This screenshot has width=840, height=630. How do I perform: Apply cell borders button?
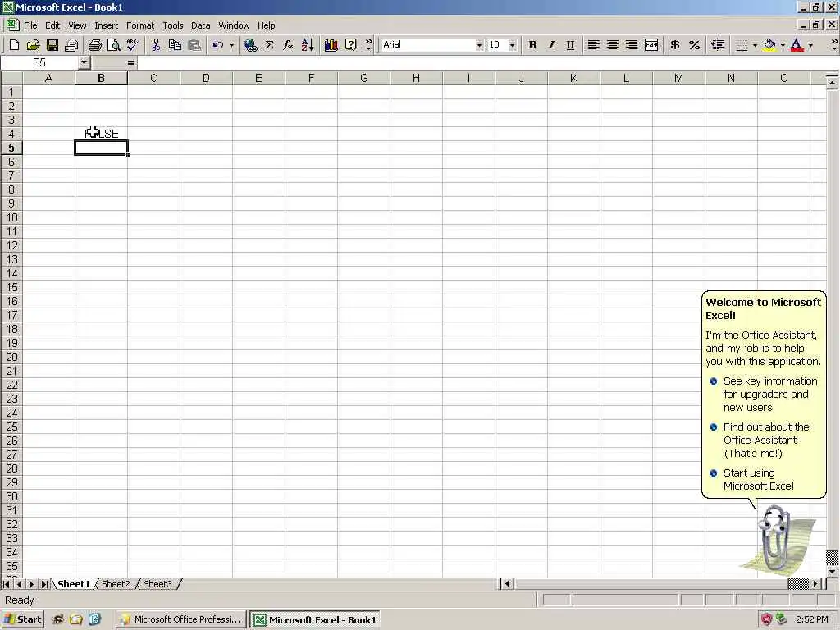(x=742, y=45)
